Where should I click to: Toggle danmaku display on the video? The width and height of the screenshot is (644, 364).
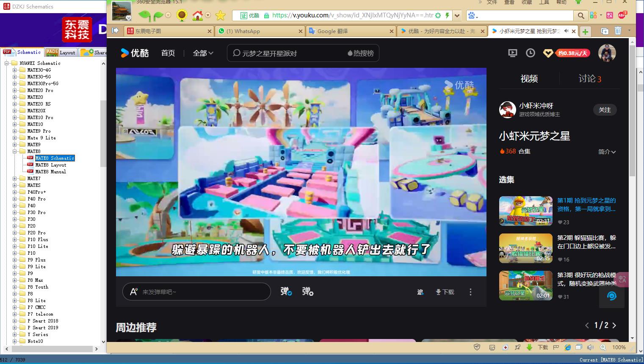(x=286, y=292)
